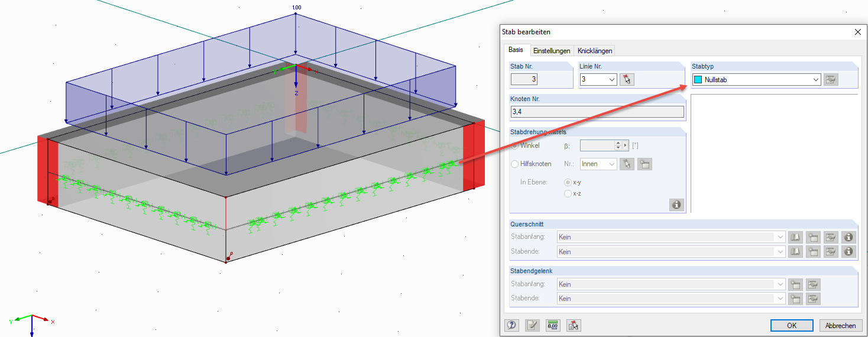Expand Stabendgelenk Stabende dropdown
868x337 pixels.
click(x=780, y=299)
